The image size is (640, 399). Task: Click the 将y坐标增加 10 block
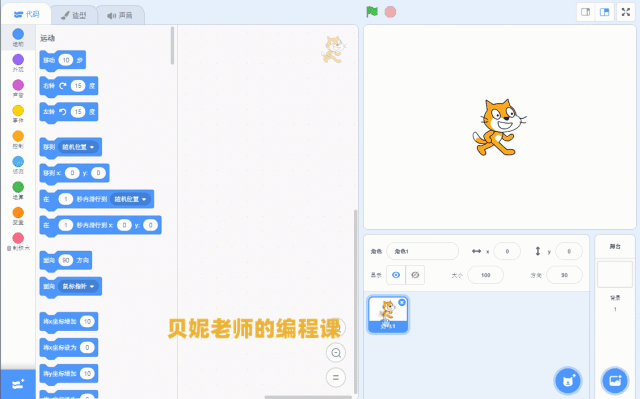69,374
